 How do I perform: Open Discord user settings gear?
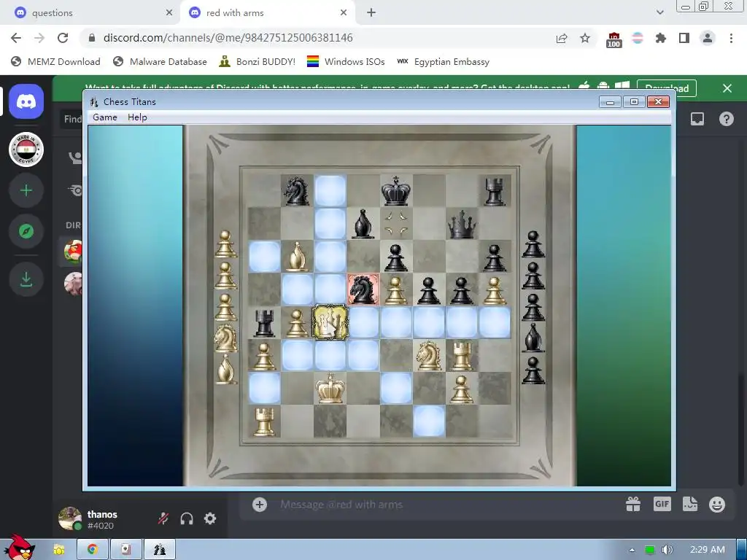(x=210, y=518)
